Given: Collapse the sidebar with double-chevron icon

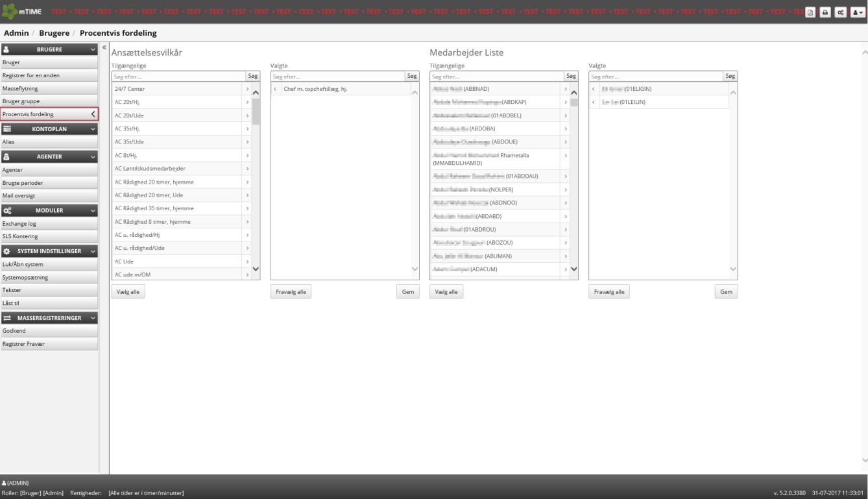Looking at the screenshot, I should click(x=104, y=49).
